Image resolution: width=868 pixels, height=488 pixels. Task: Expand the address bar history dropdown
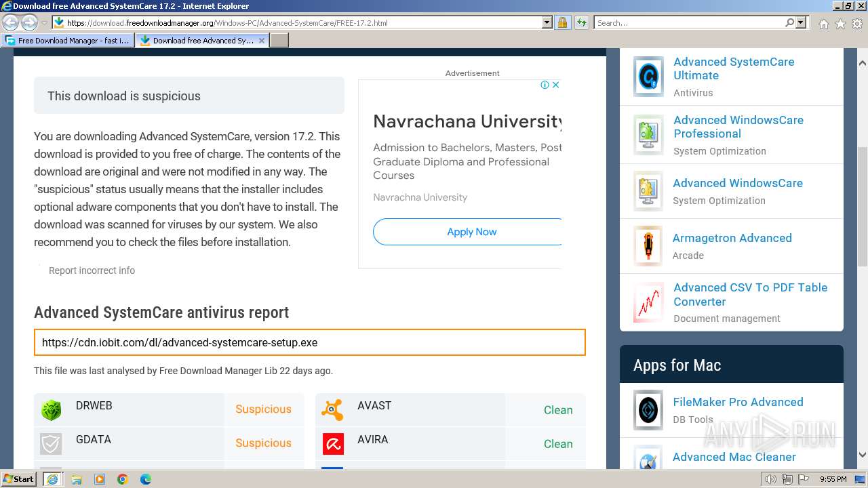[547, 22]
